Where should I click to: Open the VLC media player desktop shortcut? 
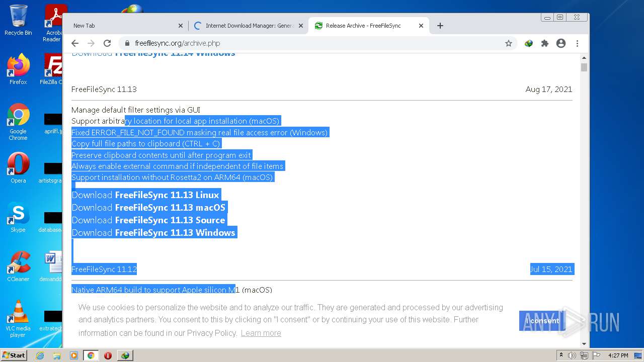tap(18, 319)
